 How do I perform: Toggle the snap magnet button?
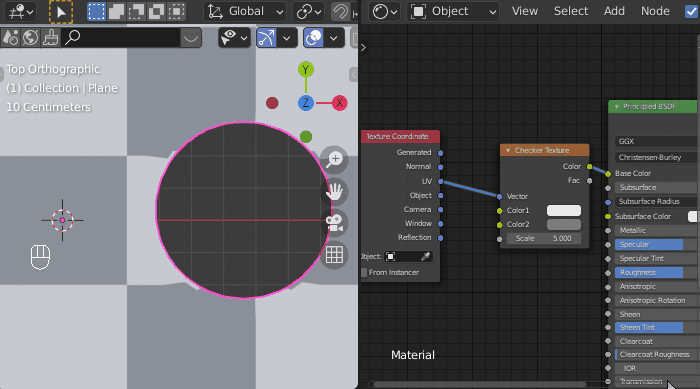[x=341, y=12]
